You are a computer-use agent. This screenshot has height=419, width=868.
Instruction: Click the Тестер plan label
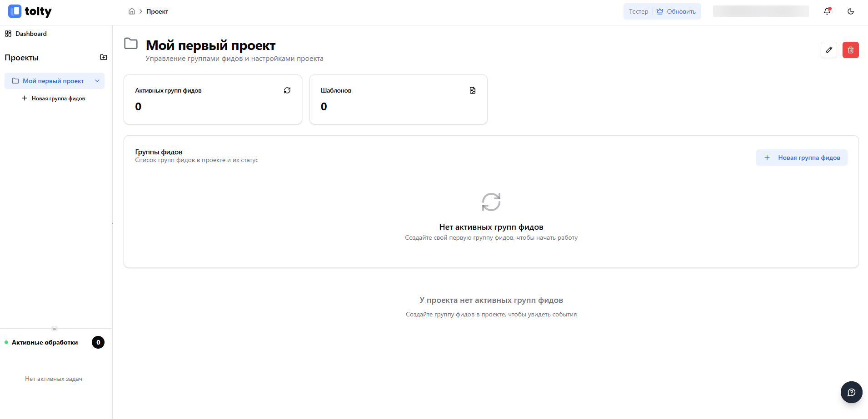tap(639, 11)
